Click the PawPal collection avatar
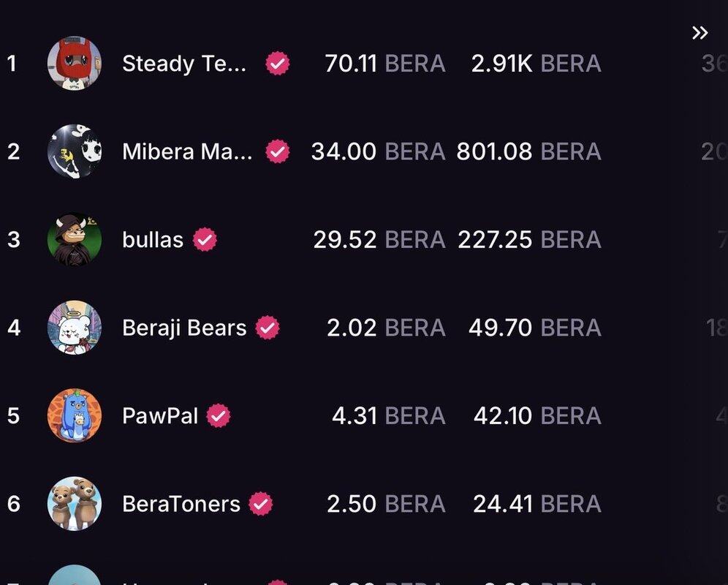 75,415
